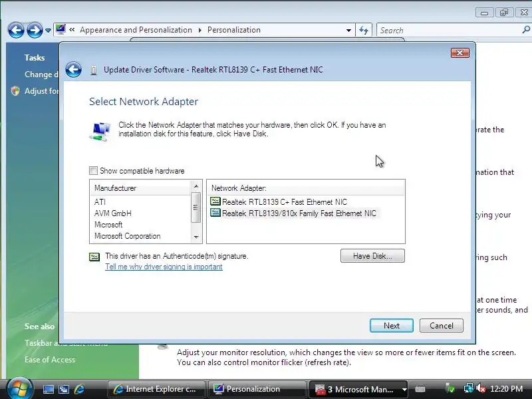
Task: Click the Personalization address bar icon
Action: (x=61, y=29)
